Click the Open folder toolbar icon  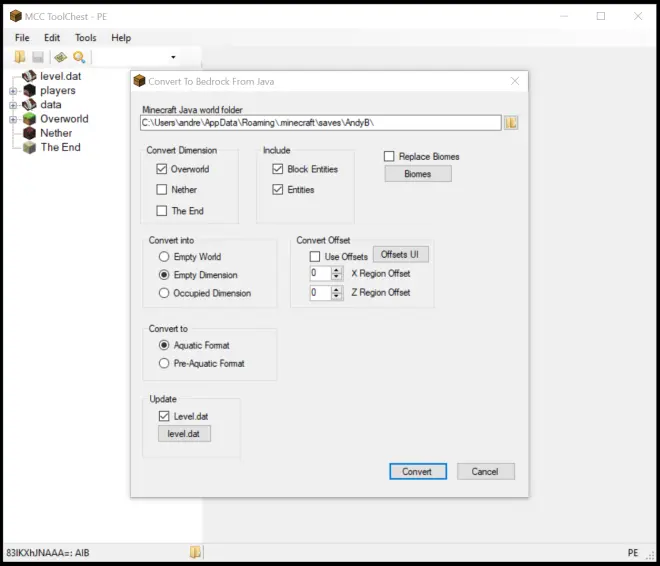pyautogui.click(x=19, y=57)
